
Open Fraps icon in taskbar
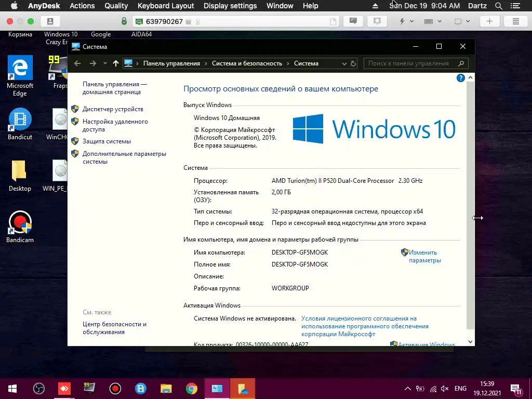[x=89, y=389]
